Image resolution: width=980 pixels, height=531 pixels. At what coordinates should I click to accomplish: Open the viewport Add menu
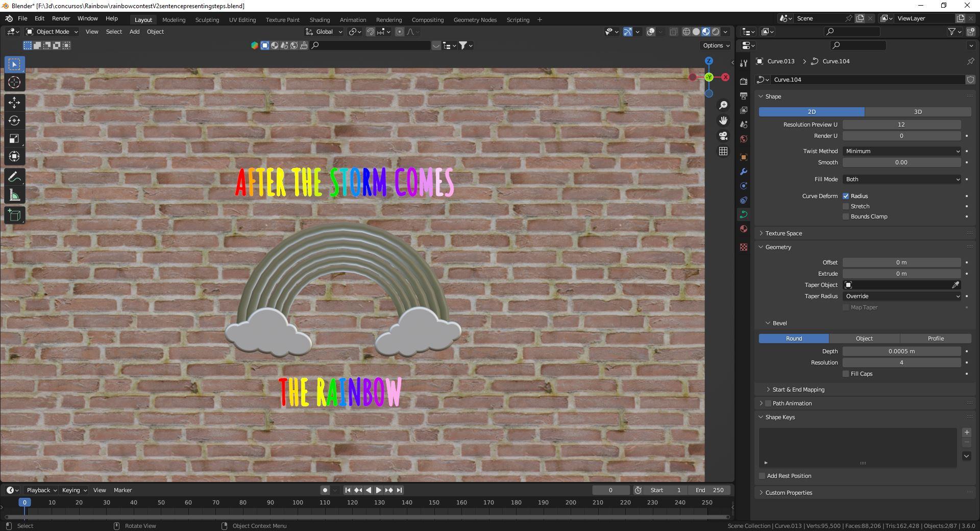[134, 32]
